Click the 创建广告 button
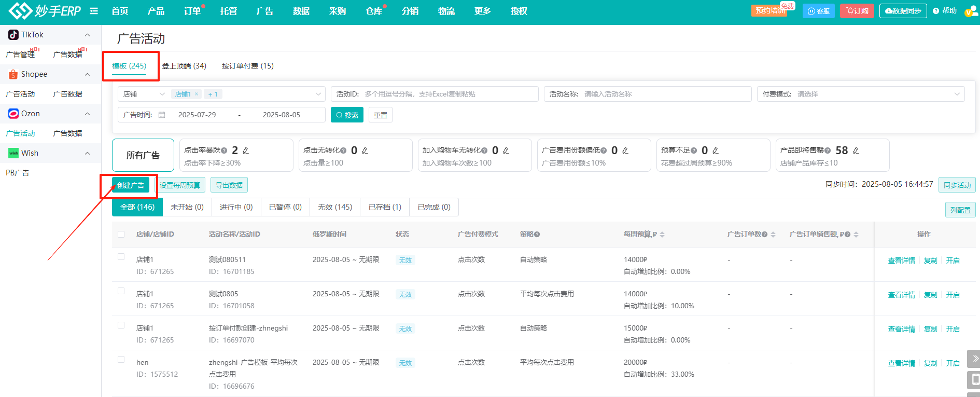The width and height of the screenshot is (980, 397). [131, 185]
